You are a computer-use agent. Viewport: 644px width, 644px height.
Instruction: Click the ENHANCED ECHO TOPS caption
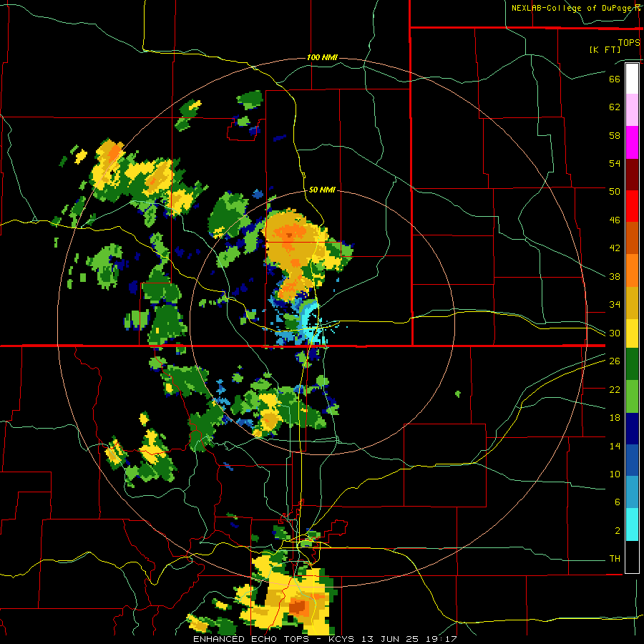254,639
